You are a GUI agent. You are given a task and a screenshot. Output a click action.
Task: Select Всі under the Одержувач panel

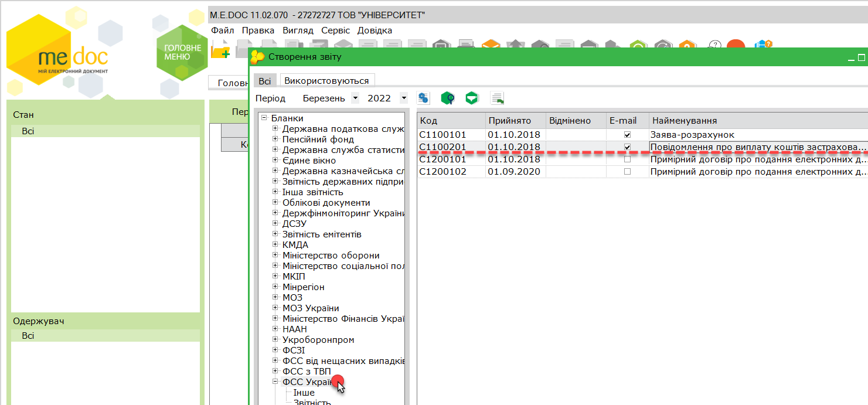click(105, 336)
